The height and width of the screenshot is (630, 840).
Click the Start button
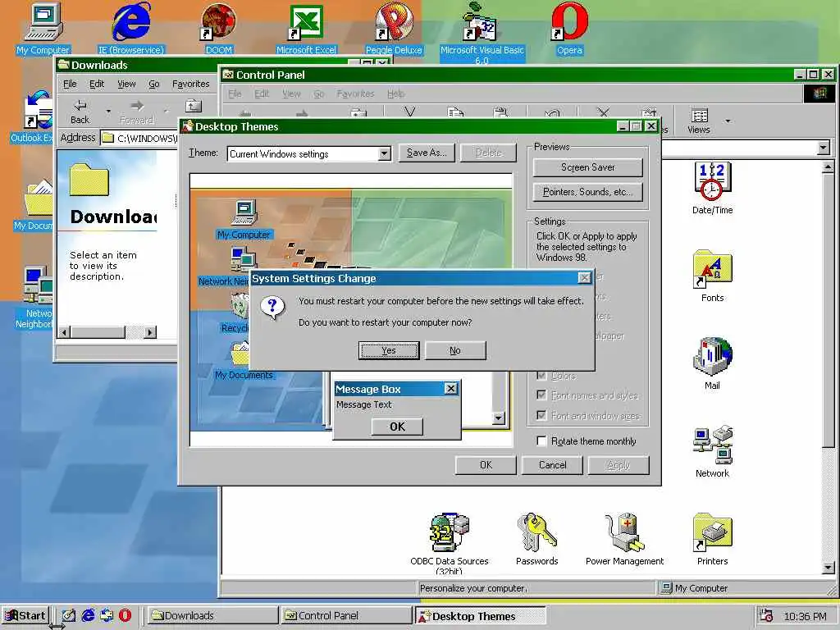click(25, 615)
